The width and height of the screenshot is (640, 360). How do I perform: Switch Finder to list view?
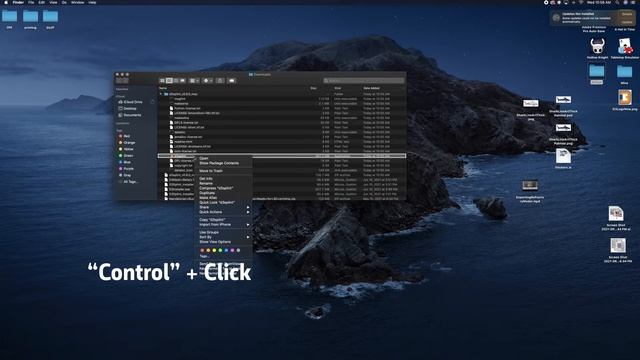169,81
